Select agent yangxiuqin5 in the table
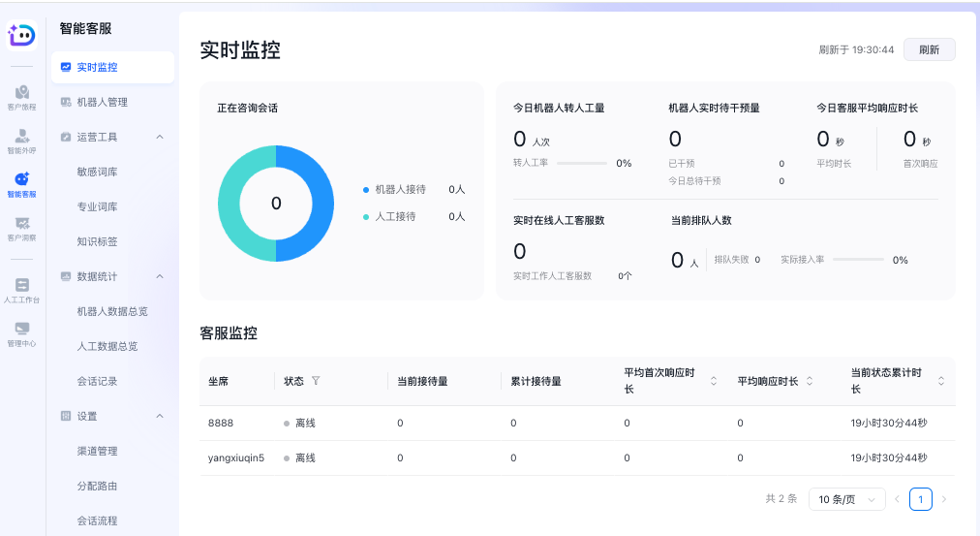The width and height of the screenshot is (980, 536). [x=236, y=457]
